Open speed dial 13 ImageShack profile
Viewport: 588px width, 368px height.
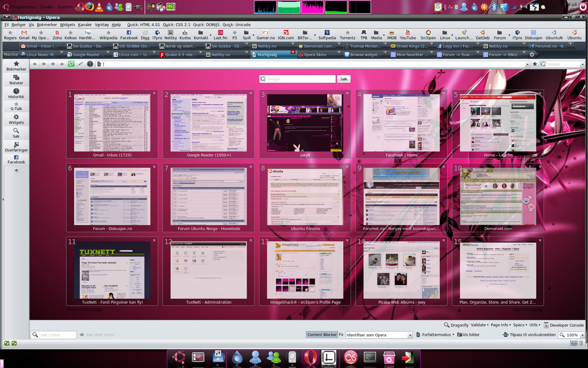305,271
